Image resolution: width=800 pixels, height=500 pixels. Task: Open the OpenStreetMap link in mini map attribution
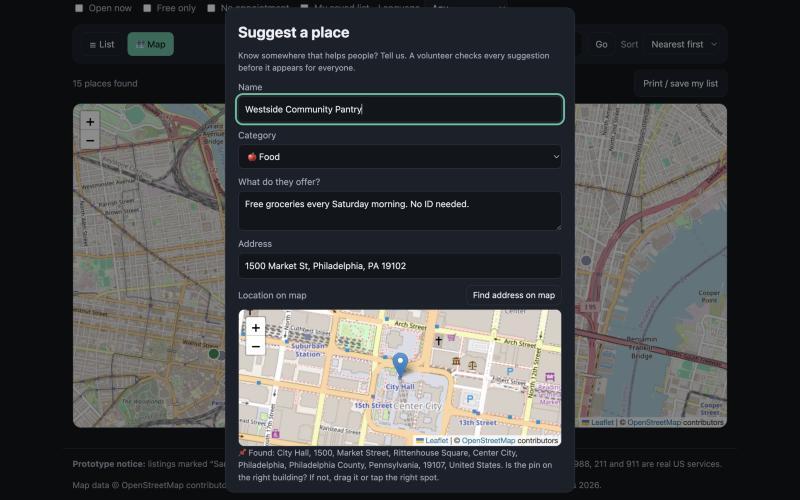(488, 440)
